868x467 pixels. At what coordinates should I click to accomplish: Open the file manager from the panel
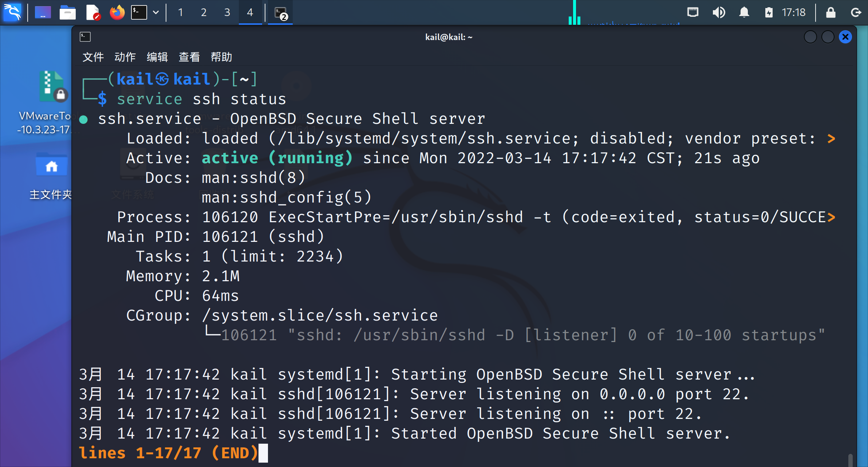click(68, 13)
